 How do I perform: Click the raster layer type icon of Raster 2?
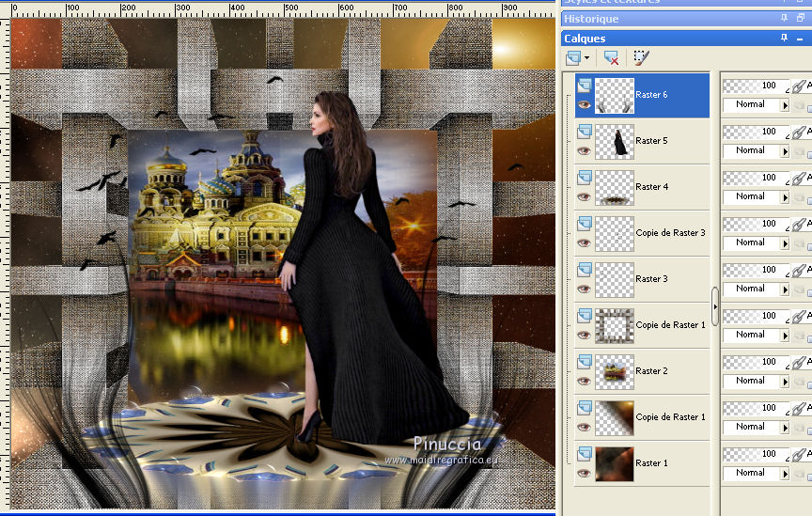pos(585,362)
